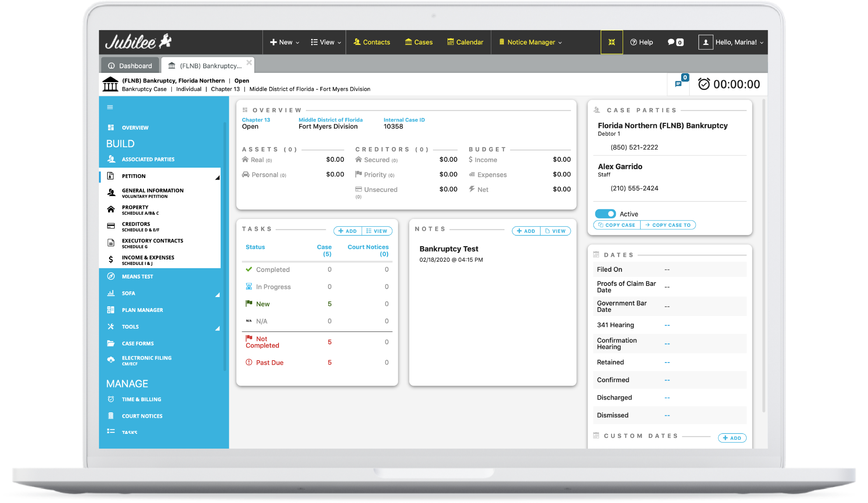Click the Means Test compass icon
Image resolution: width=868 pixels, height=503 pixels.
click(x=111, y=276)
